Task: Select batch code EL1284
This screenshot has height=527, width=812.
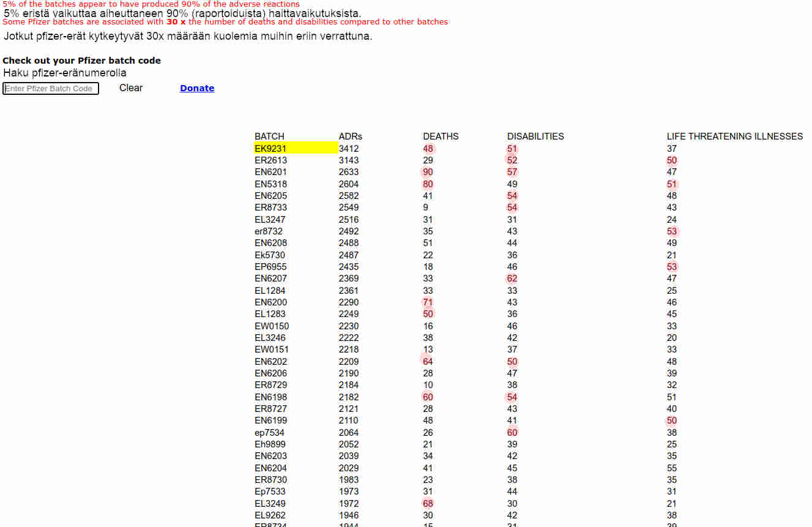Action: coord(270,291)
